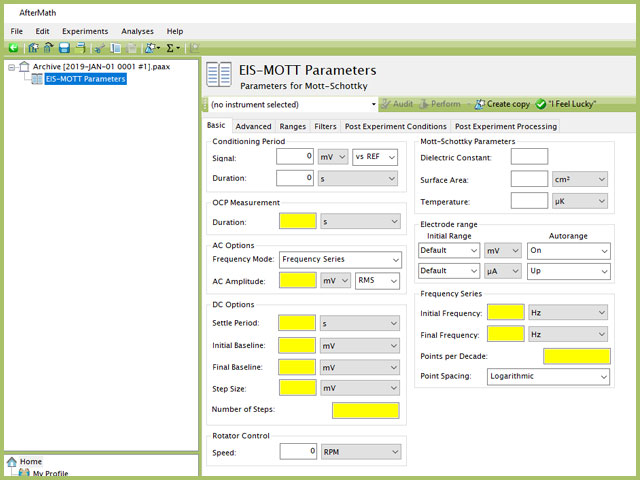Screen dimensions: 640x480
Task: Select EIS-MOTT Parameters in the tree
Action: [85, 79]
